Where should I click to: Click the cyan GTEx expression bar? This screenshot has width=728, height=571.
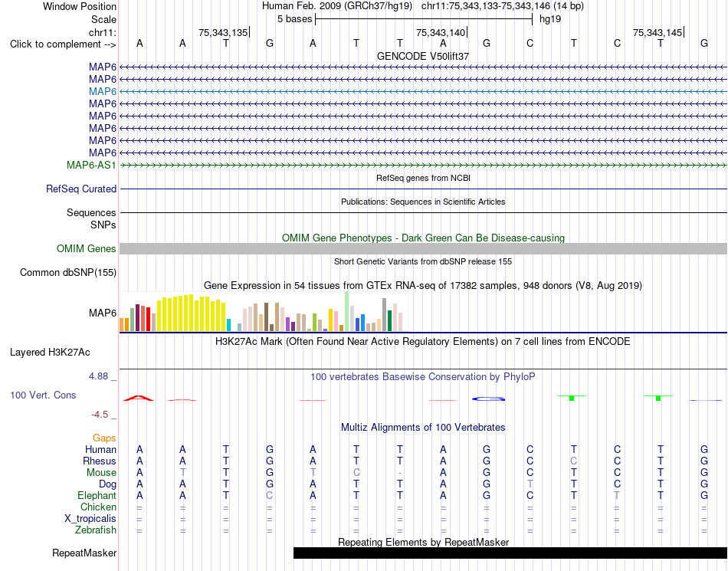tap(229, 325)
